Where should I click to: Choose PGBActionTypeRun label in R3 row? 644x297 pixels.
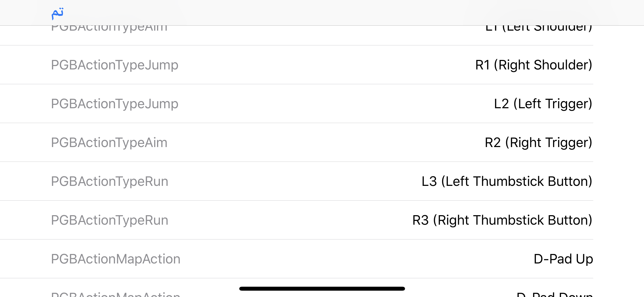110,220
